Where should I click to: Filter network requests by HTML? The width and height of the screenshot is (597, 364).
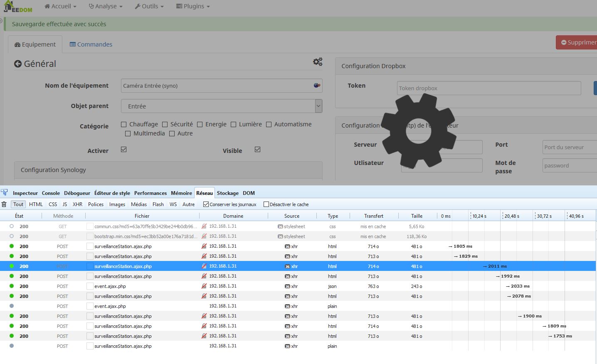36,204
